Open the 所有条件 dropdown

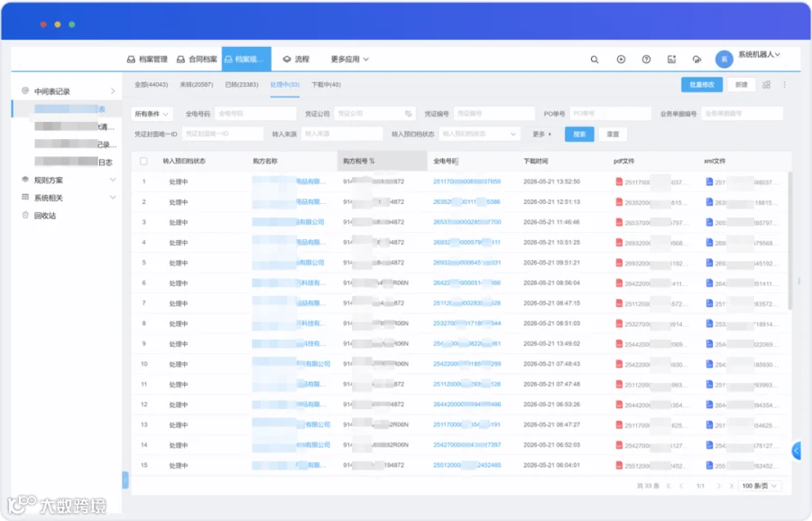click(152, 114)
